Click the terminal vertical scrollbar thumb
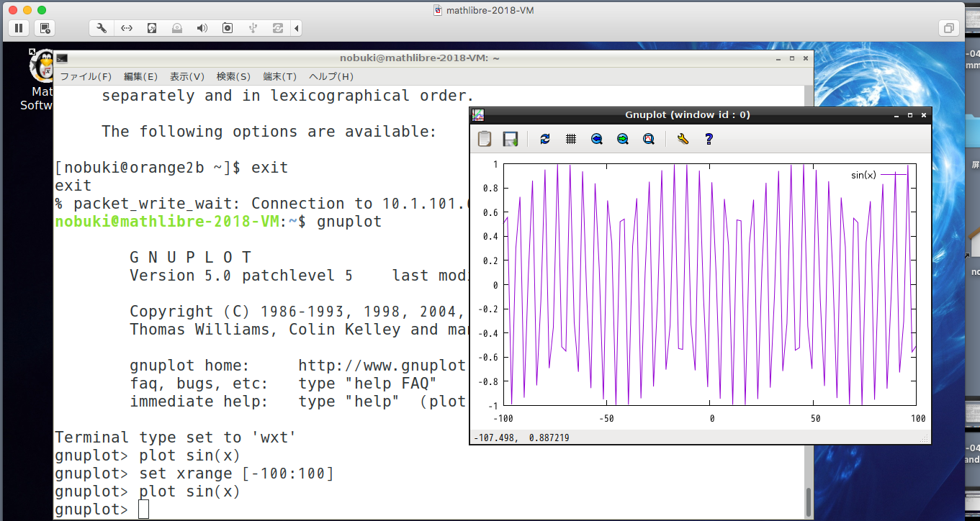The height and width of the screenshot is (521, 980). 809,502
